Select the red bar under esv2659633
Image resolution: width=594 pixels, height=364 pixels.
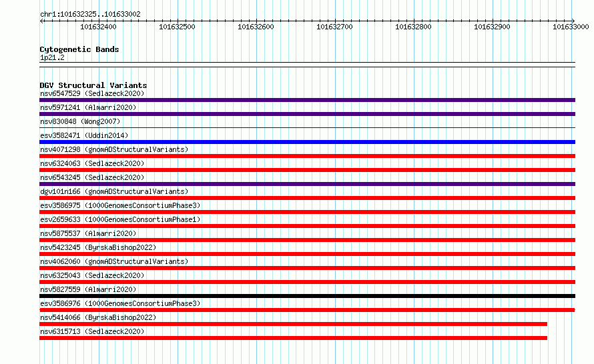click(x=307, y=226)
